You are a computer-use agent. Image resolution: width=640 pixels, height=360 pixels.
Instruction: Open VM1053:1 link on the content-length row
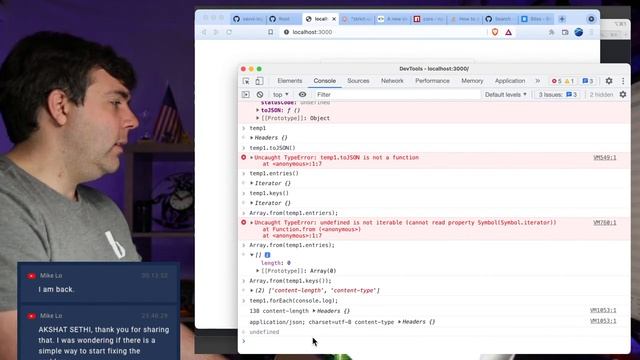point(603,310)
